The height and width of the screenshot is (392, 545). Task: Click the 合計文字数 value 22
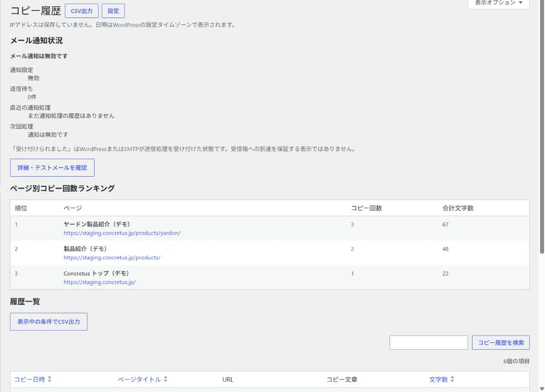[x=446, y=273]
